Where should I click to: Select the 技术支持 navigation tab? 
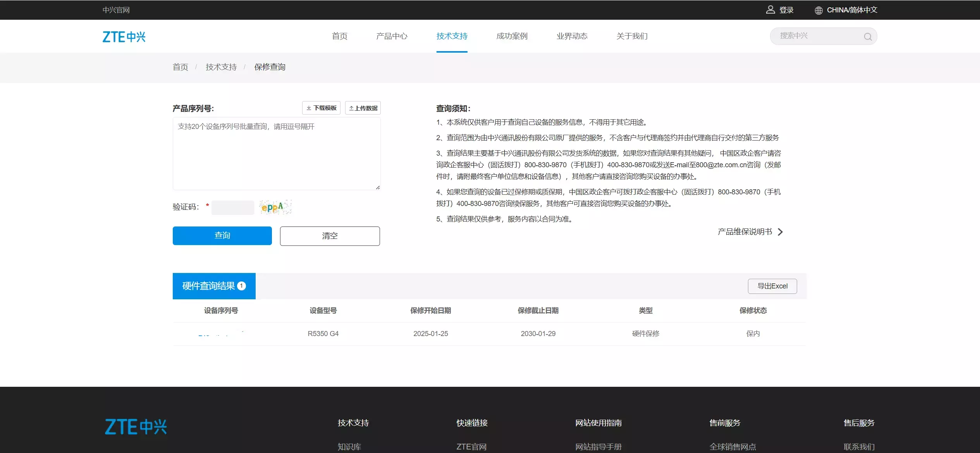[452, 36]
